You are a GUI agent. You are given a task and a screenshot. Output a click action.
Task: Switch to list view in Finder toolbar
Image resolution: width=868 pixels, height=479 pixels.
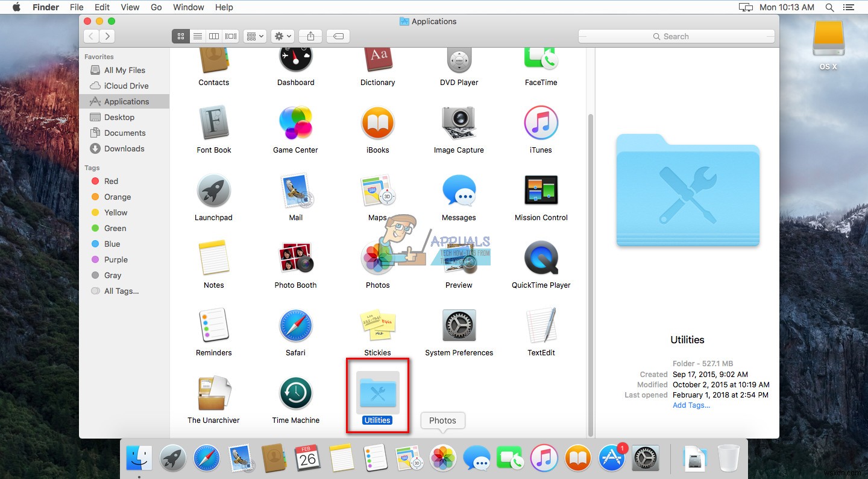[197, 36]
